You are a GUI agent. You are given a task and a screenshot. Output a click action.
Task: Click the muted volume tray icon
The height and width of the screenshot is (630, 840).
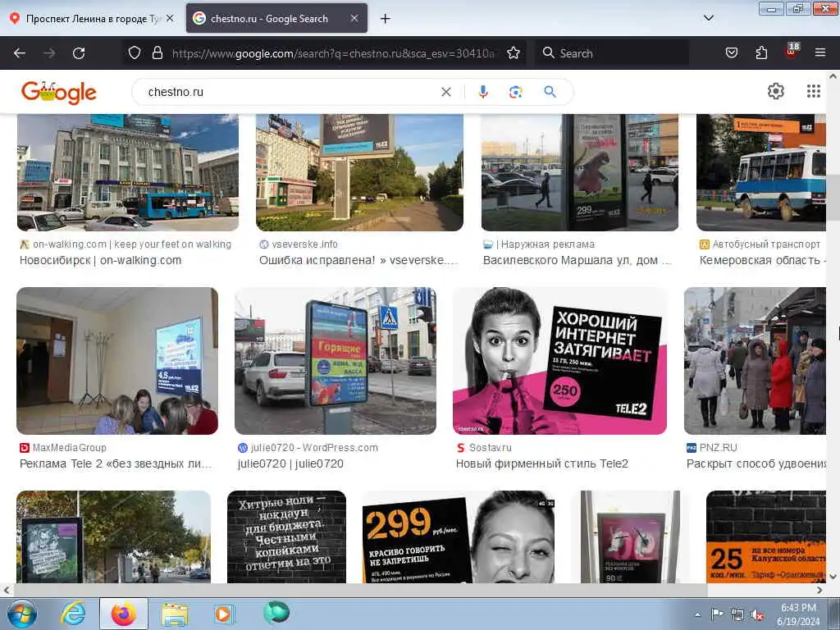click(x=757, y=614)
